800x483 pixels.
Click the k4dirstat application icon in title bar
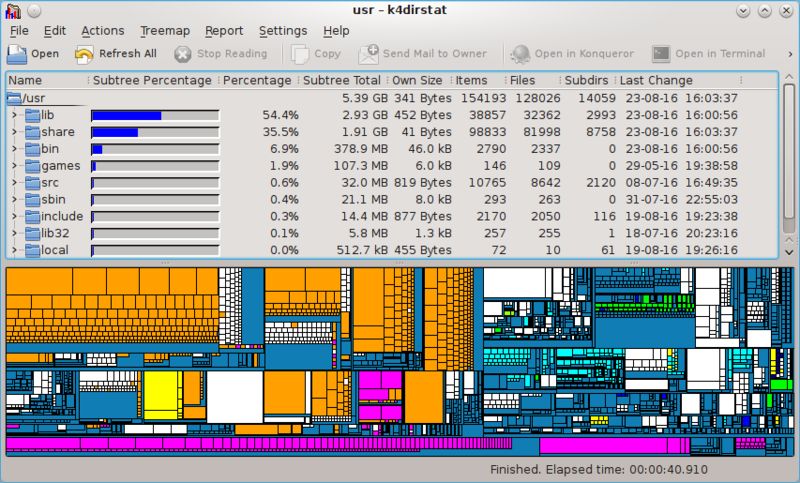(12, 11)
